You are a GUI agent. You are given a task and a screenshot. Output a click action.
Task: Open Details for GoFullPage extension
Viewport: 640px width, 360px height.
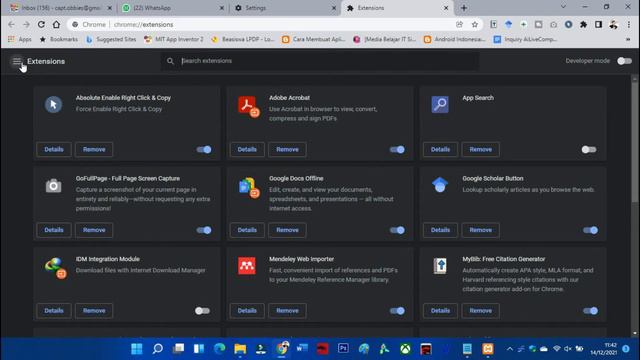(54, 230)
